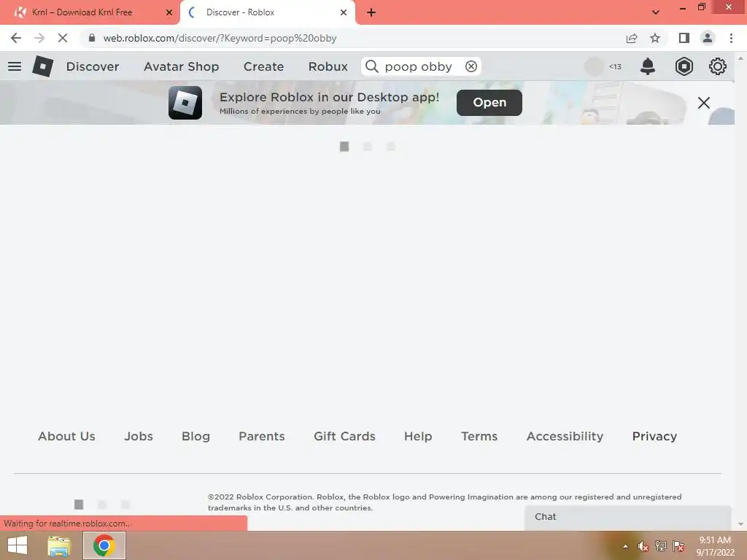This screenshot has height=560, width=747.
Task: Close the Discover - Roblox tab
Action: tap(344, 12)
